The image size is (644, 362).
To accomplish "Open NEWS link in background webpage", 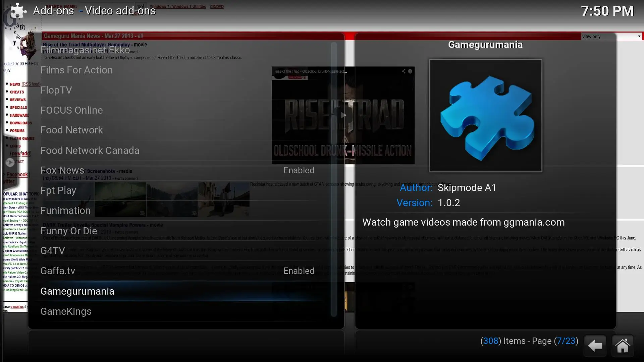I will point(15,84).
